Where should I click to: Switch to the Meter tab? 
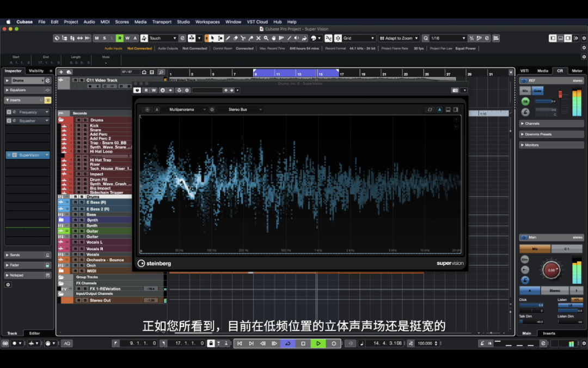pyautogui.click(x=577, y=70)
